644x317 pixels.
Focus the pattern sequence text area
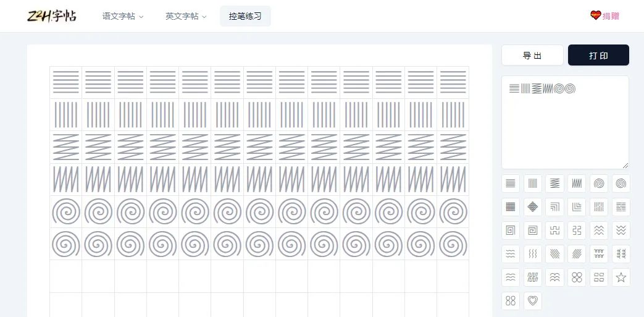[x=565, y=122]
